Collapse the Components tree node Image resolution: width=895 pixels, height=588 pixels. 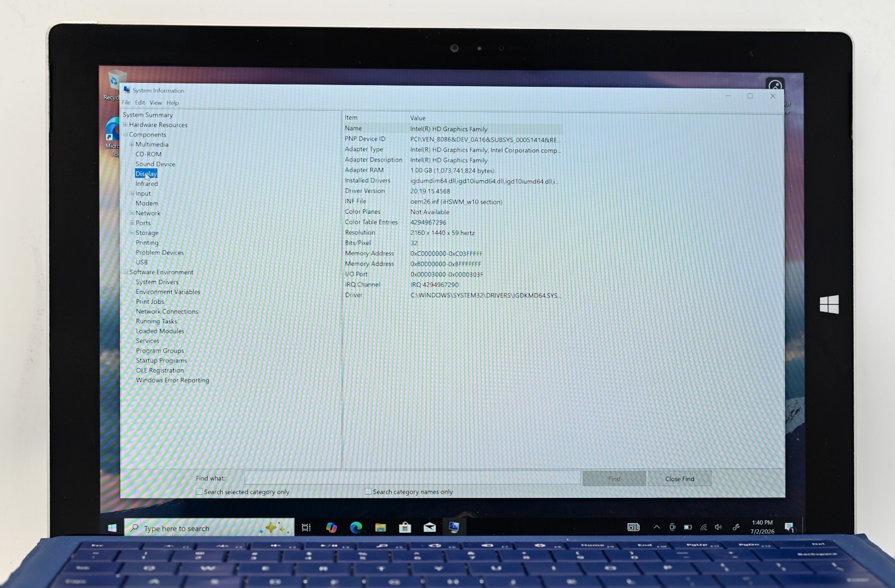click(125, 135)
